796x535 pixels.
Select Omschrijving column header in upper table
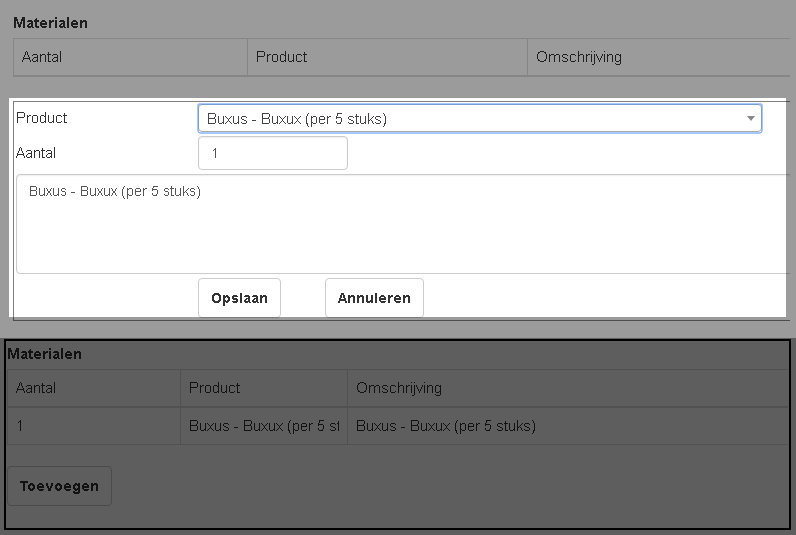[579, 57]
